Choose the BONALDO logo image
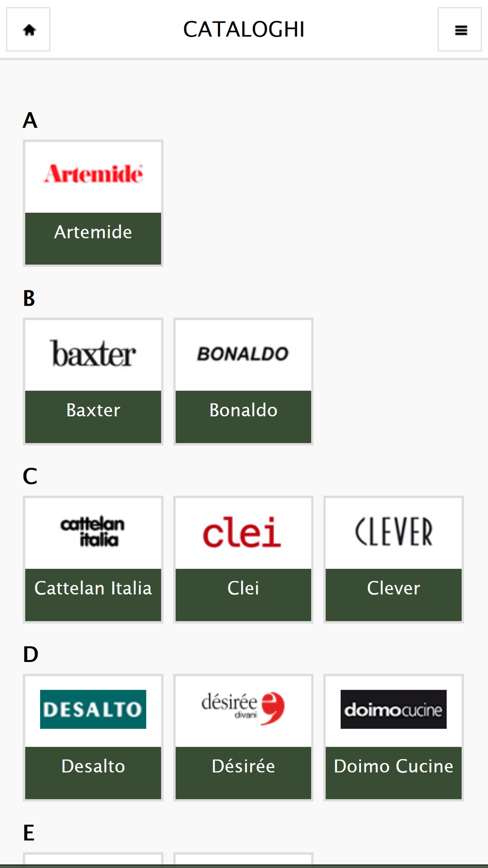 click(243, 354)
